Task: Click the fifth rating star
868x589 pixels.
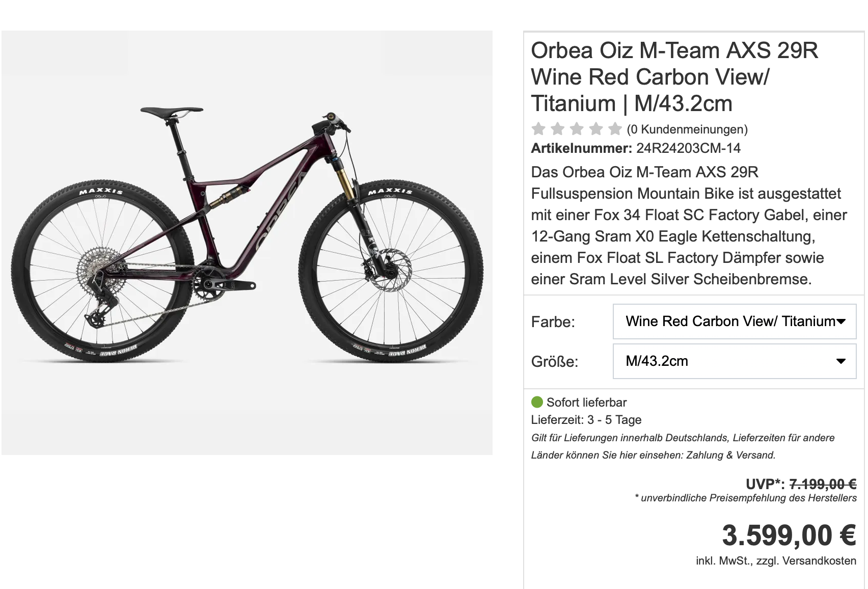Action: click(x=615, y=129)
